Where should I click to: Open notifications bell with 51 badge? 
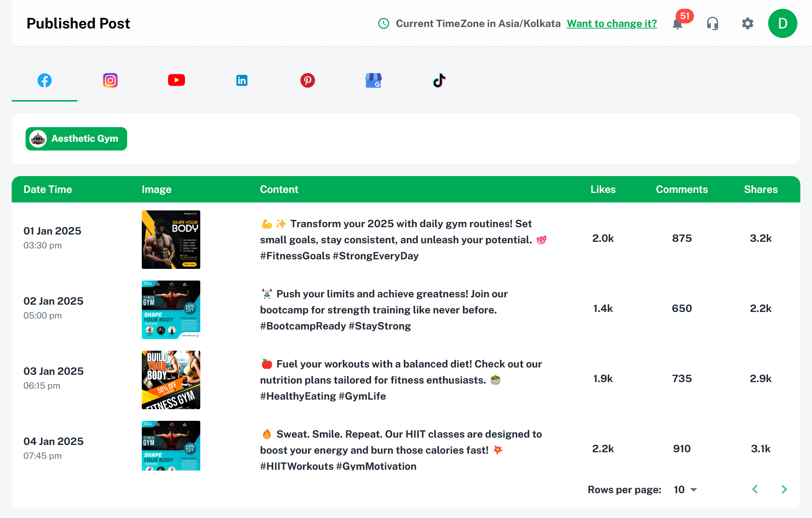pyautogui.click(x=678, y=24)
